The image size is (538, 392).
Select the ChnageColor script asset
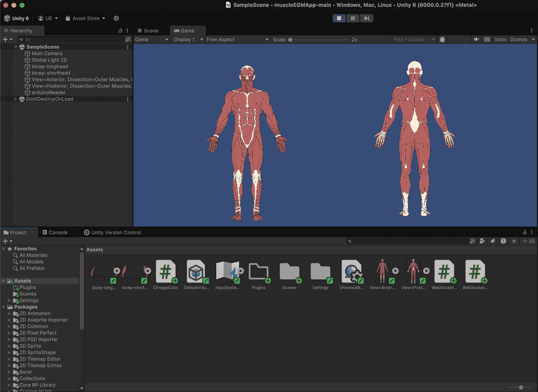click(165, 275)
